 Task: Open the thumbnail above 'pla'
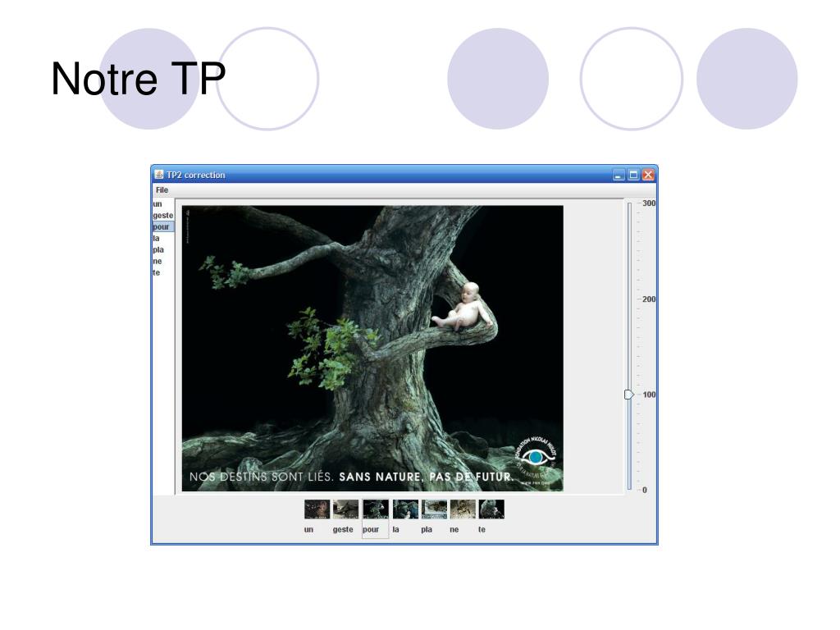(x=435, y=509)
